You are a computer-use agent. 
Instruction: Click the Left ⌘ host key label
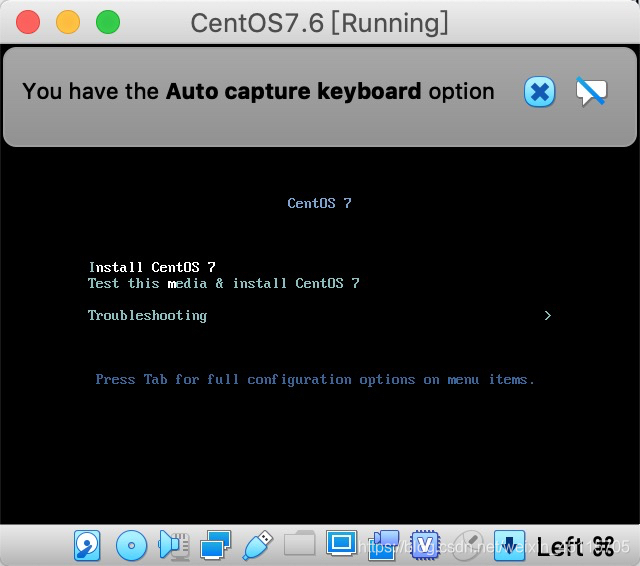(x=576, y=546)
